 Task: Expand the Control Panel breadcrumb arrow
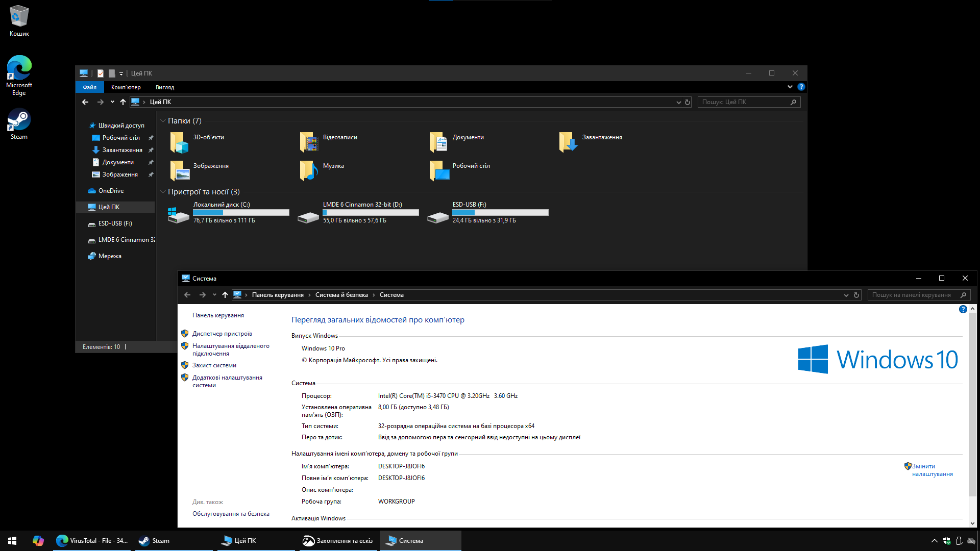point(309,295)
